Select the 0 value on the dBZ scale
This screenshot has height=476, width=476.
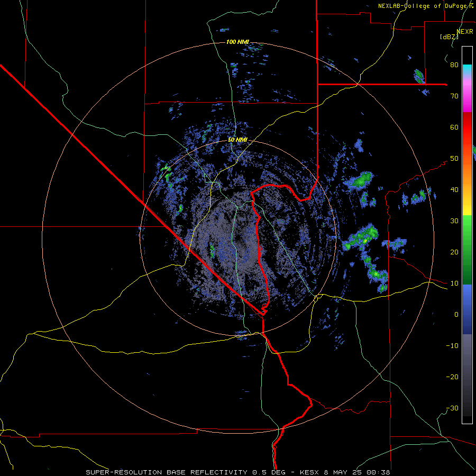point(456,315)
